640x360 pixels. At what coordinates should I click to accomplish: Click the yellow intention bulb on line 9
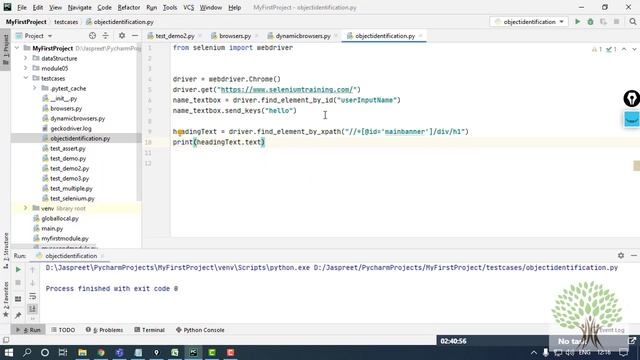[x=180, y=132]
